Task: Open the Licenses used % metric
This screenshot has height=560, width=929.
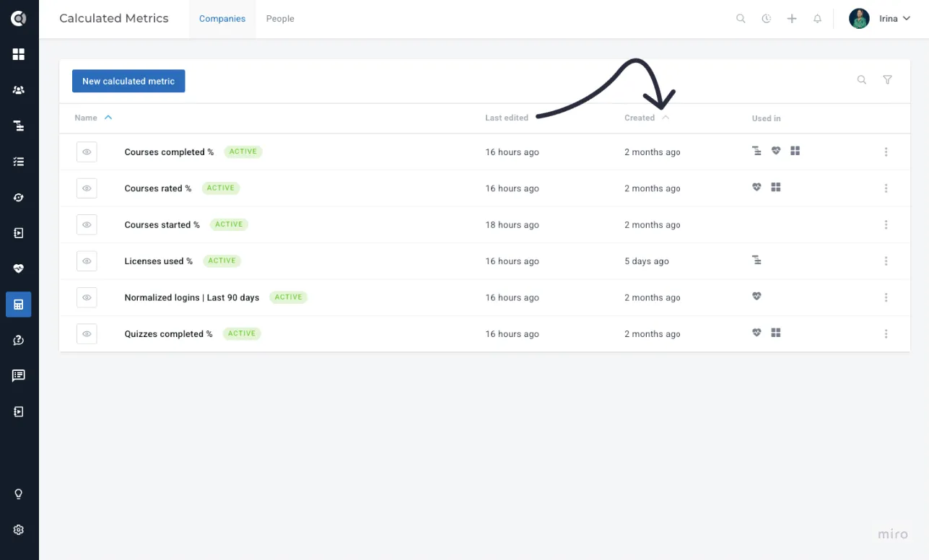Action: 159,261
